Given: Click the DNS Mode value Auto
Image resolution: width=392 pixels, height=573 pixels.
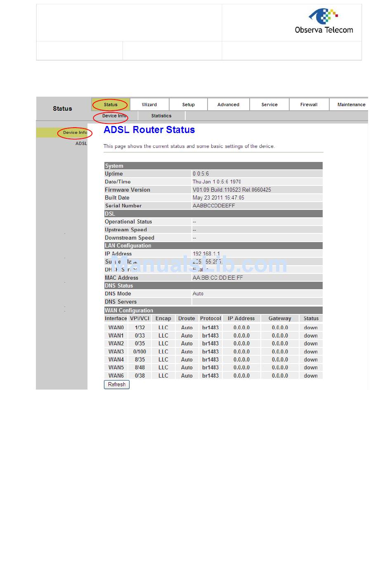Looking at the screenshot, I should [x=198, y=294].
